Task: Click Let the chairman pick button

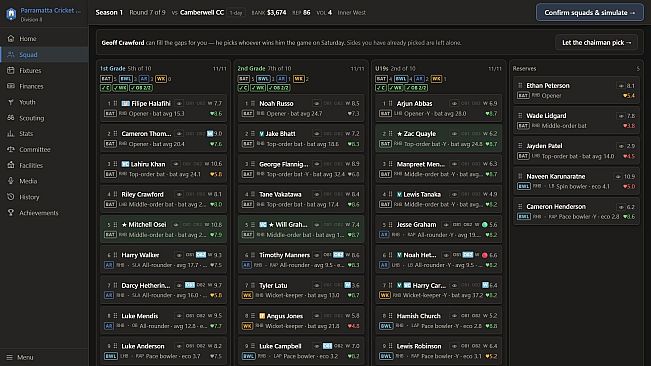Action: (597, 42)
